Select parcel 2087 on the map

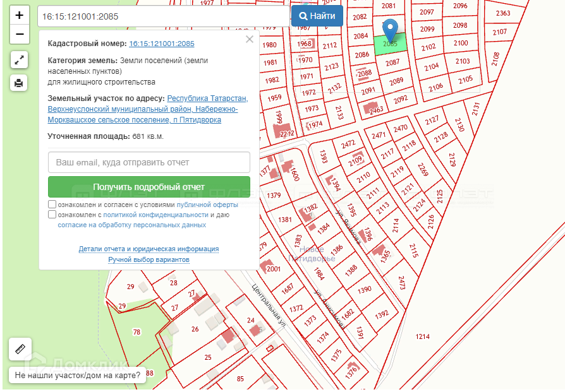click(x=392, y=62)
